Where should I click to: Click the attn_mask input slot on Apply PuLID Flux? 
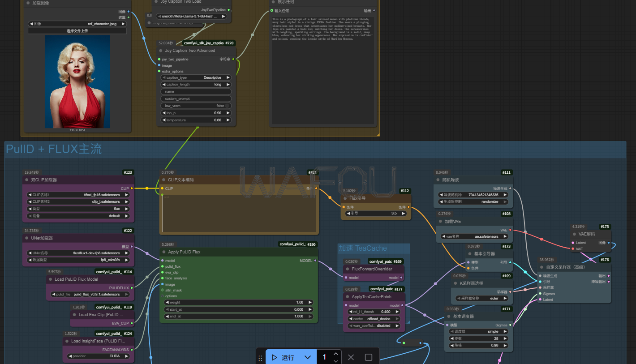tap(163, 290)
